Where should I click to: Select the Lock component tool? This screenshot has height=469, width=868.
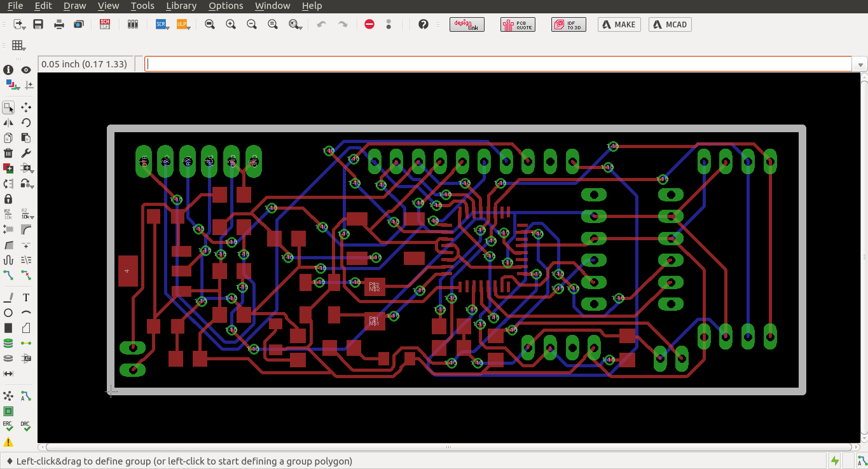(x=8, y=199)
